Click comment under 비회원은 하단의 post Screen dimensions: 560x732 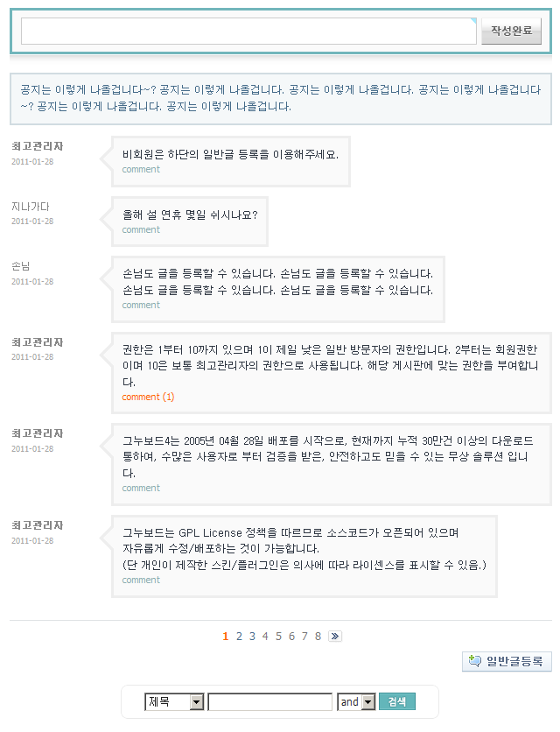141,170
